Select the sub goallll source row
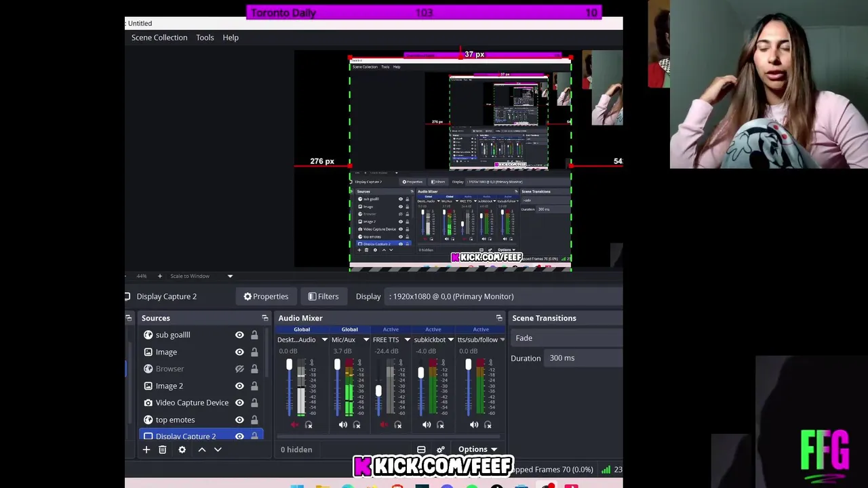The image size is (868, 488). tap(201, 335)
